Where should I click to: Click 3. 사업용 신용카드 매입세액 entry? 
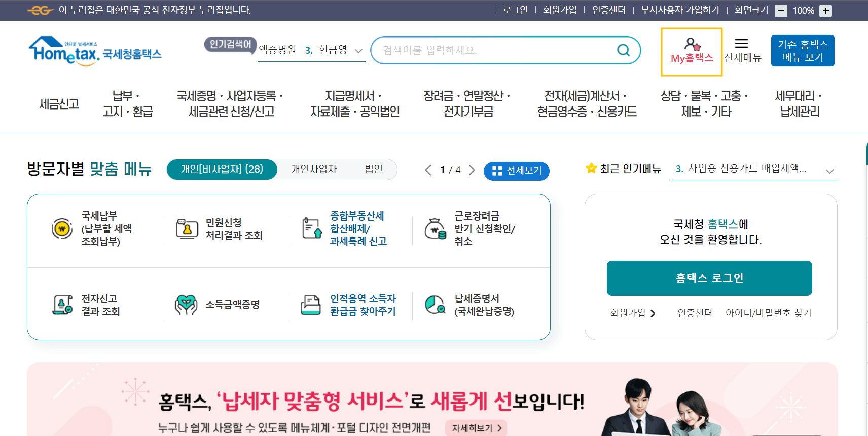[741, 168]
